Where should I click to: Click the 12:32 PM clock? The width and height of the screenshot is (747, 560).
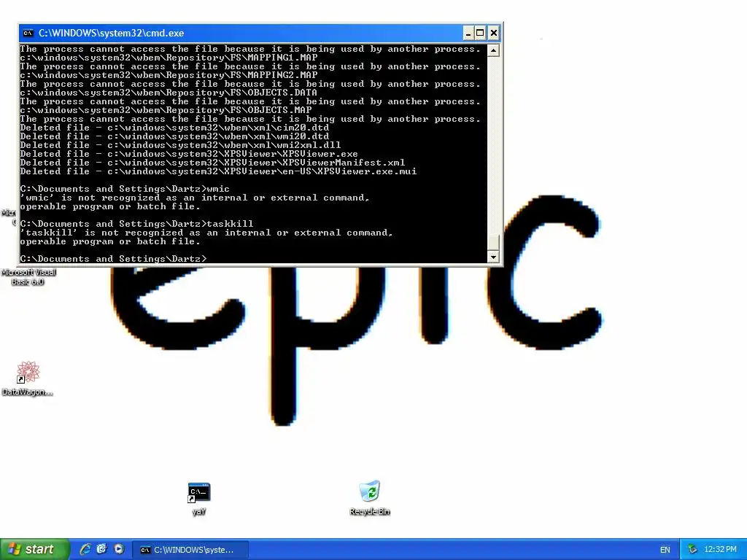(x=720, y=550)
